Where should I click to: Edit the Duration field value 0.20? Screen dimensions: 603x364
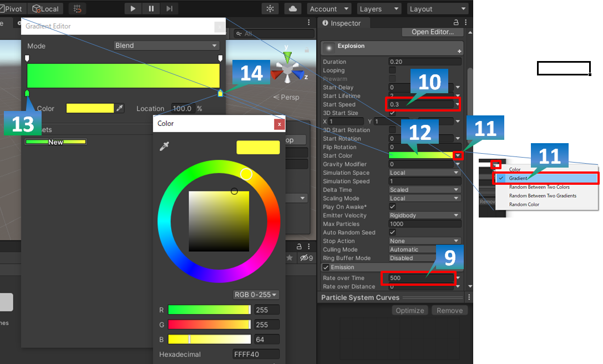(425, 62)
